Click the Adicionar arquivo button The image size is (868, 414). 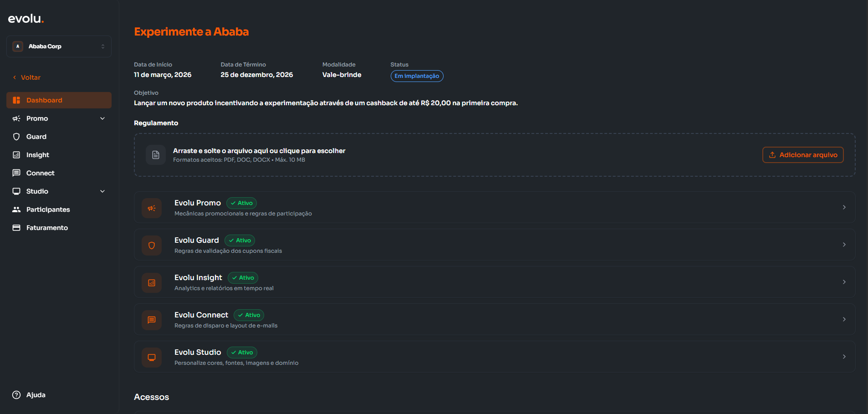(x=803, y=155)
